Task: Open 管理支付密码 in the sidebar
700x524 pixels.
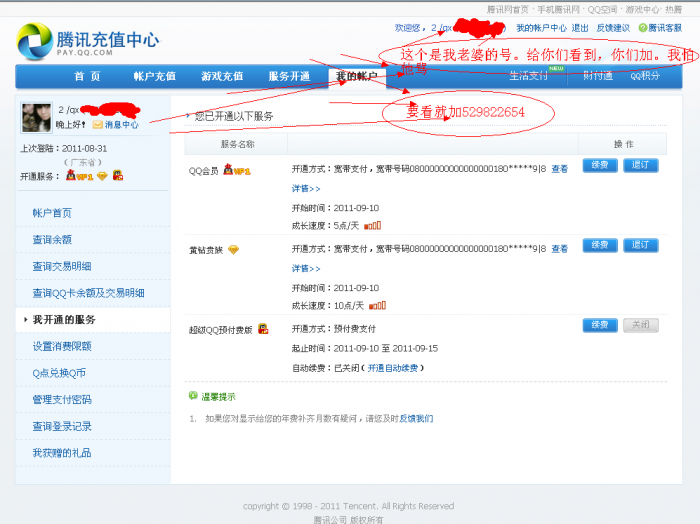Action: [x=62, y=399]
